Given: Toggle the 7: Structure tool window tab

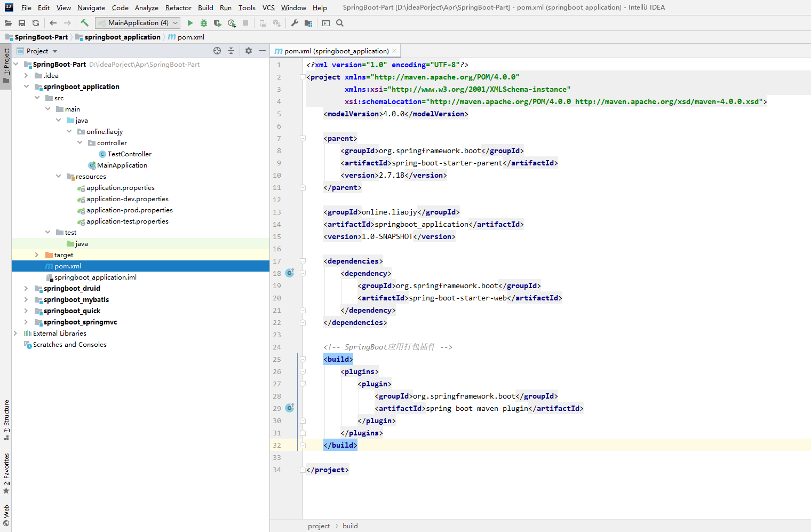Looking at the screenshot, I should (x=6, y=419).
